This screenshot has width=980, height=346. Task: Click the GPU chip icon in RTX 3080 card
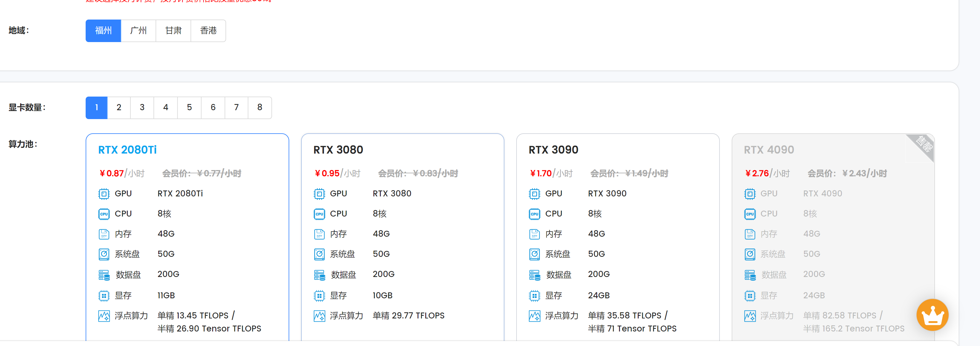[x=319, y=194]
